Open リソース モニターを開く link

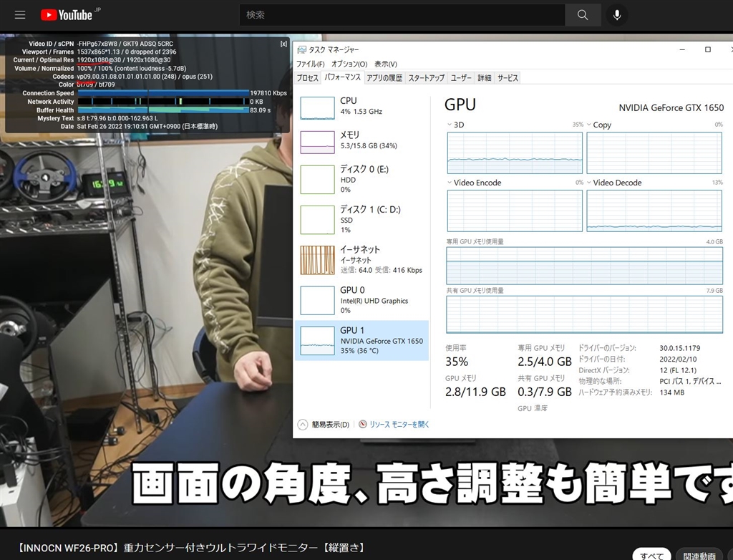tap(399, 425)
